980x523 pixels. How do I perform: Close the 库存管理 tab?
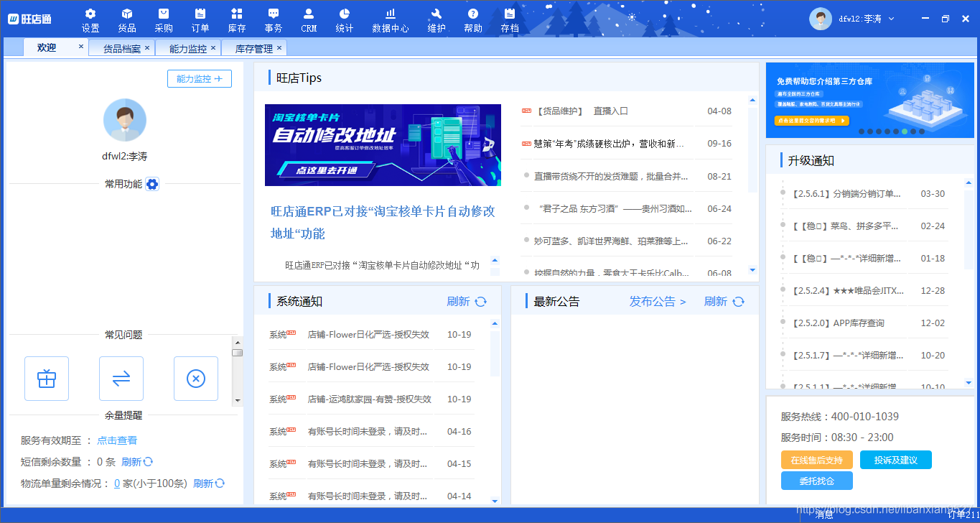(x=279, y=48)
